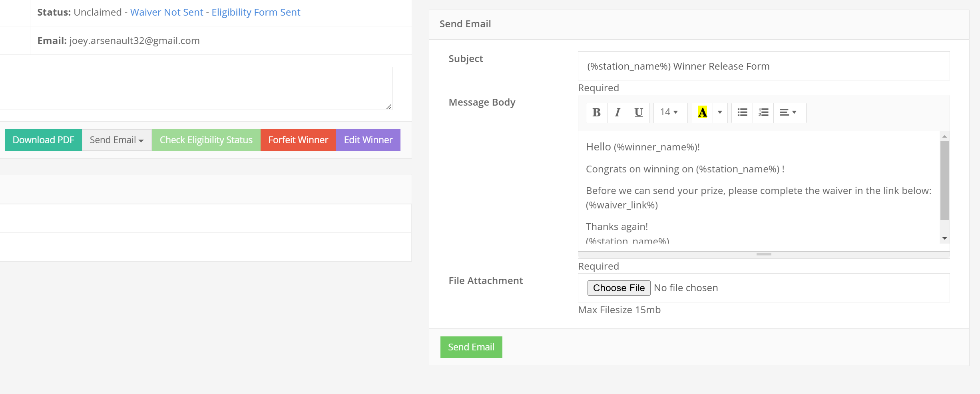Open the Send Email dropdown menu
980x394 pixels.
point(116,140)
